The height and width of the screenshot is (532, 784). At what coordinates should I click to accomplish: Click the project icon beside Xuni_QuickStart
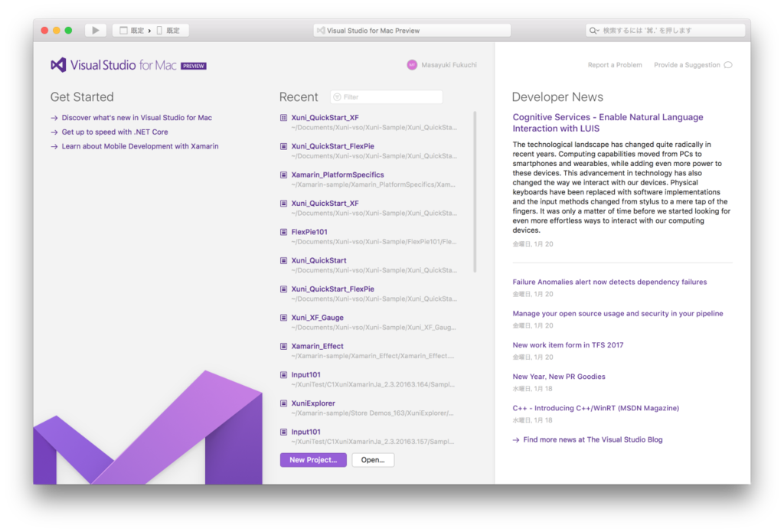(x=283, y=260)
